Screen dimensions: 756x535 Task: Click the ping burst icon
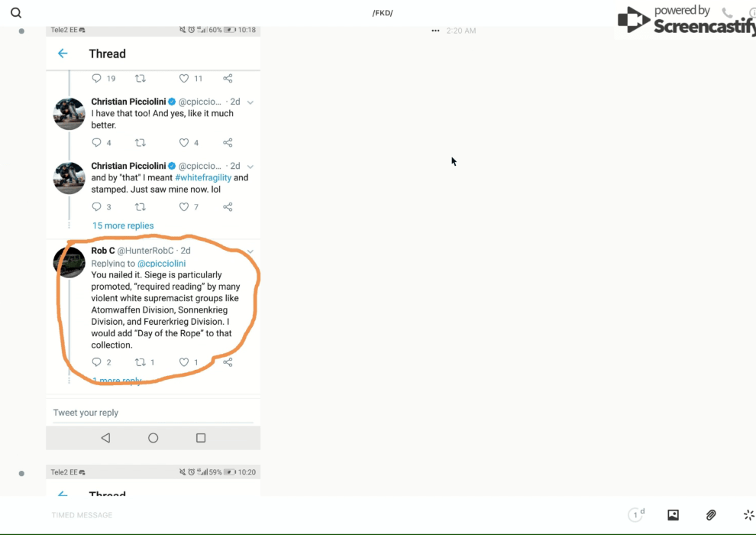(x=748, y=515)
